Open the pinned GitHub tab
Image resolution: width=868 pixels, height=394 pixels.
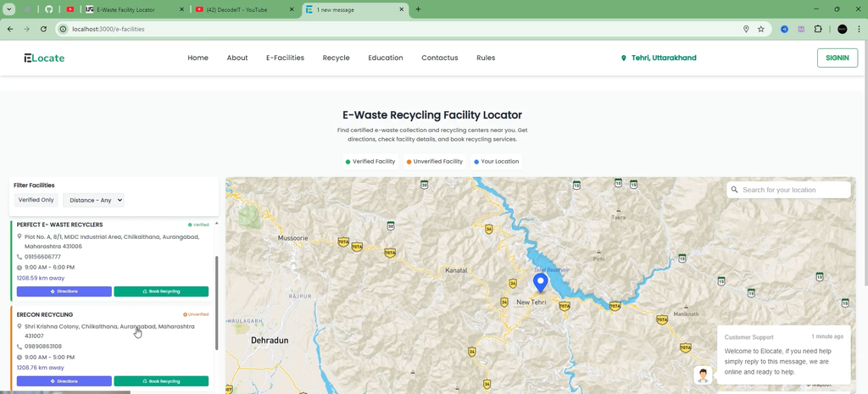click(48, 9)
